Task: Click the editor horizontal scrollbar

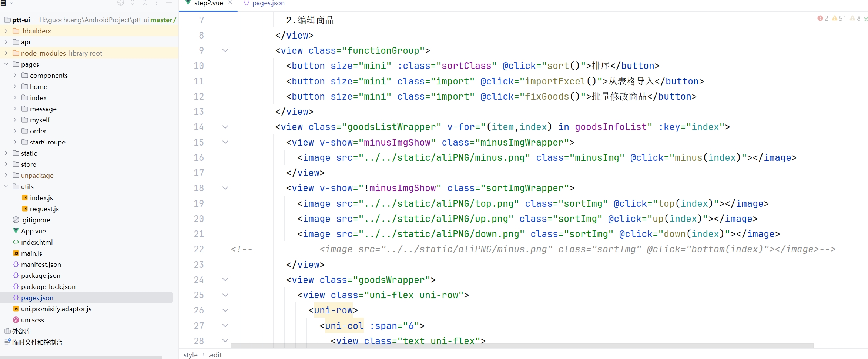Action: (522, 346)
